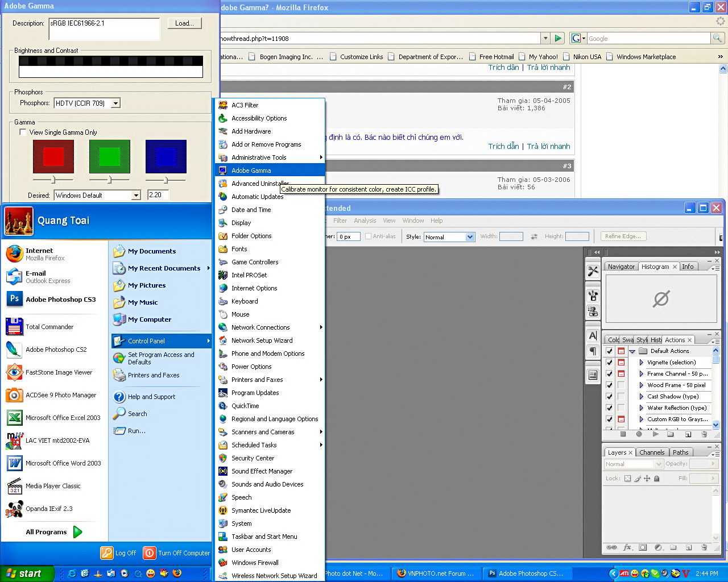Click the Load... button in Adobe Gamma

pyautogui.click(x=184, y=23)
